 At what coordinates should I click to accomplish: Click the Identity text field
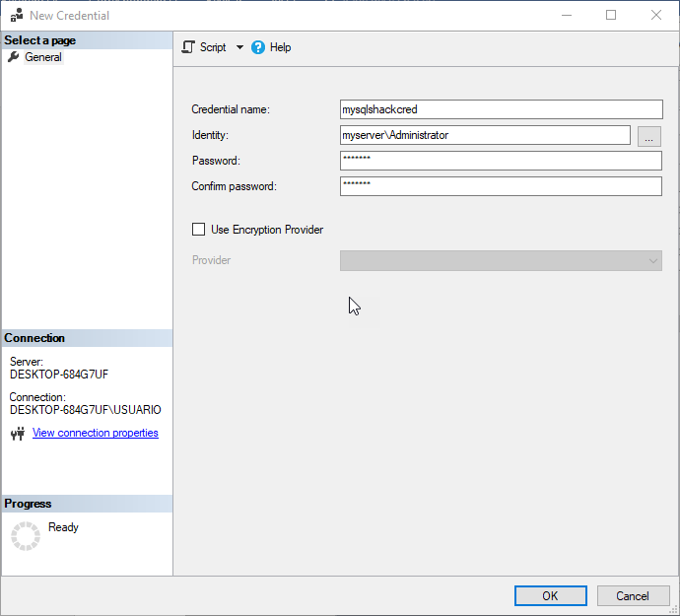point(484,135)
